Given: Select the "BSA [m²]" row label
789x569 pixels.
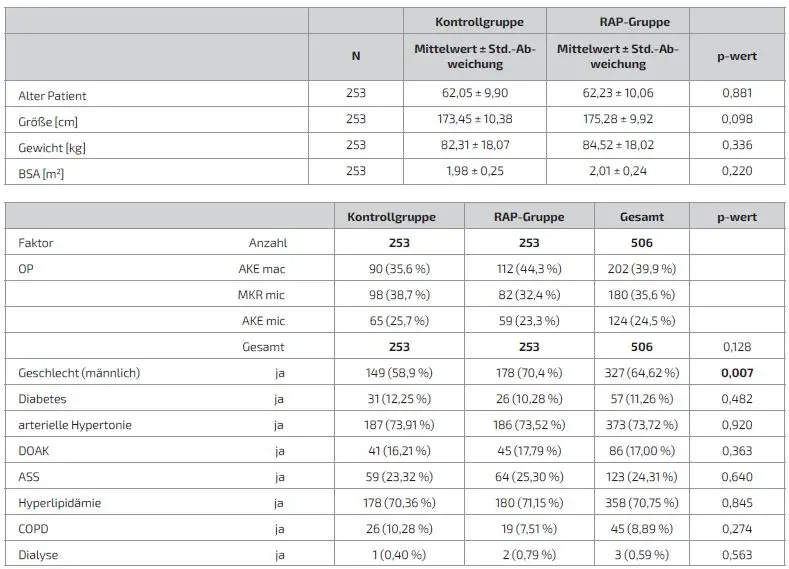Looking at the screenshot, I should [x=44, y=173].
